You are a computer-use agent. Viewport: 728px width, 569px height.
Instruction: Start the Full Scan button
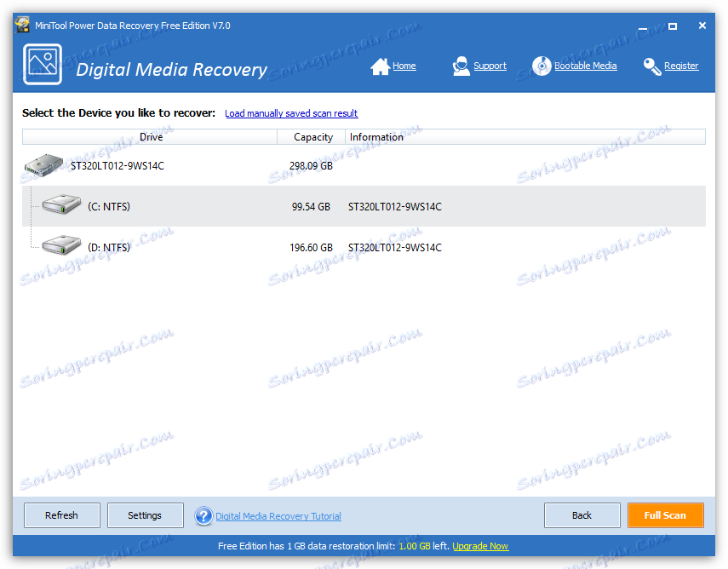click(x=666, y=515)
